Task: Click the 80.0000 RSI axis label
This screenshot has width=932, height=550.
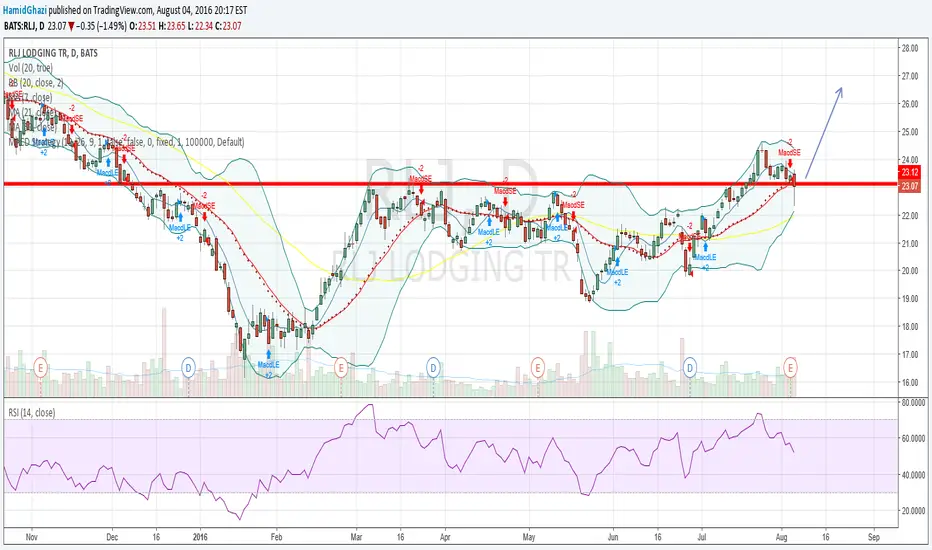Action: (x=913, y=403)
